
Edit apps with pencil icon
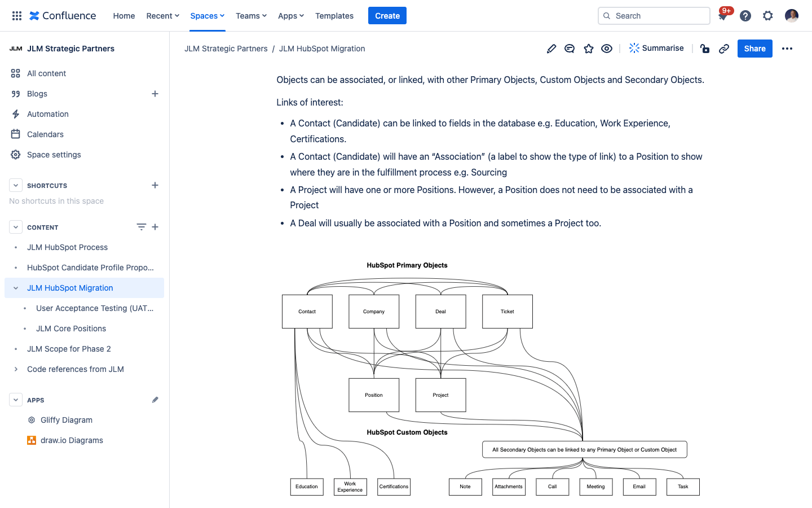(155, 400)
